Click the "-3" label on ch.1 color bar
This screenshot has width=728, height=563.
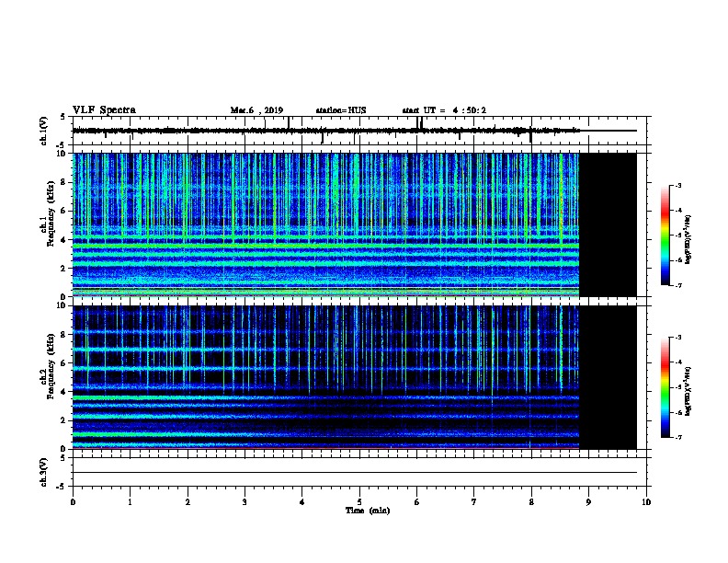[677, 186]
